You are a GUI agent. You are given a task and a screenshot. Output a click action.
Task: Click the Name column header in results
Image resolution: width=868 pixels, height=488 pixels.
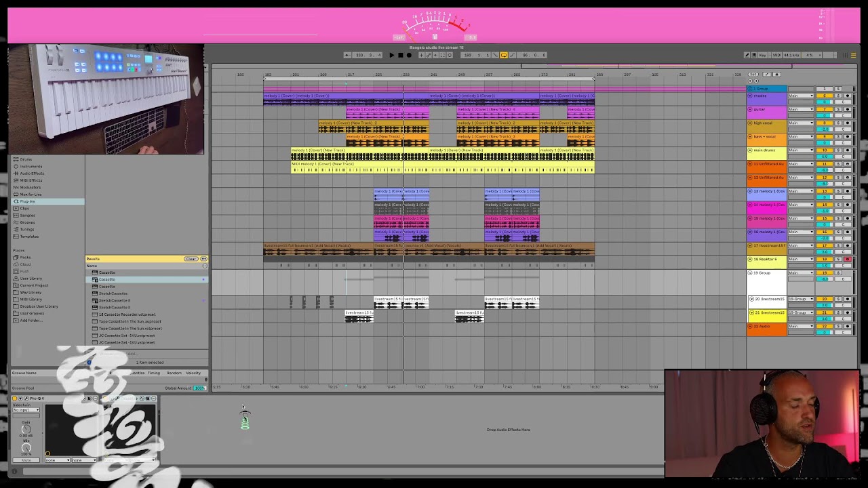[92, 266]
